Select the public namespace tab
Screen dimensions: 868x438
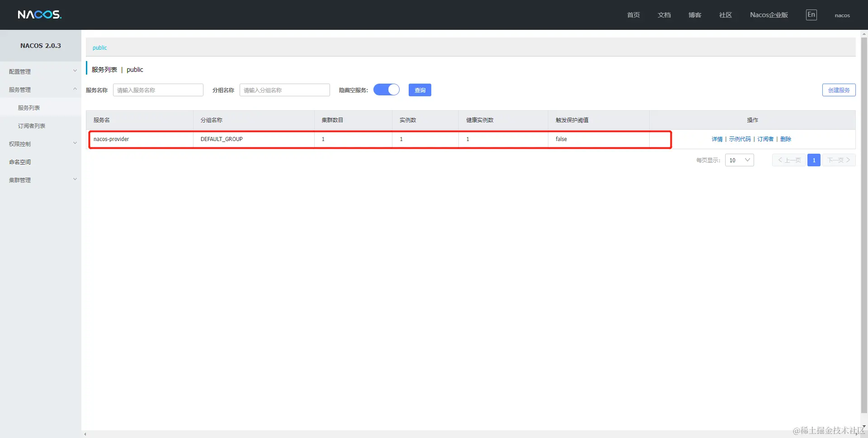(100, 47)
